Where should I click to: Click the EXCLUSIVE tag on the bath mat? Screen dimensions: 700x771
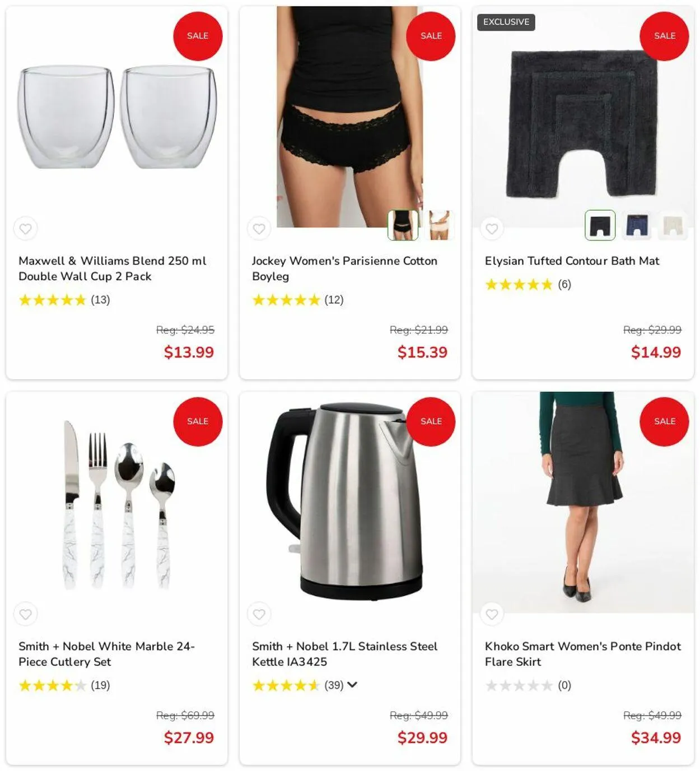tap(506, 22)
